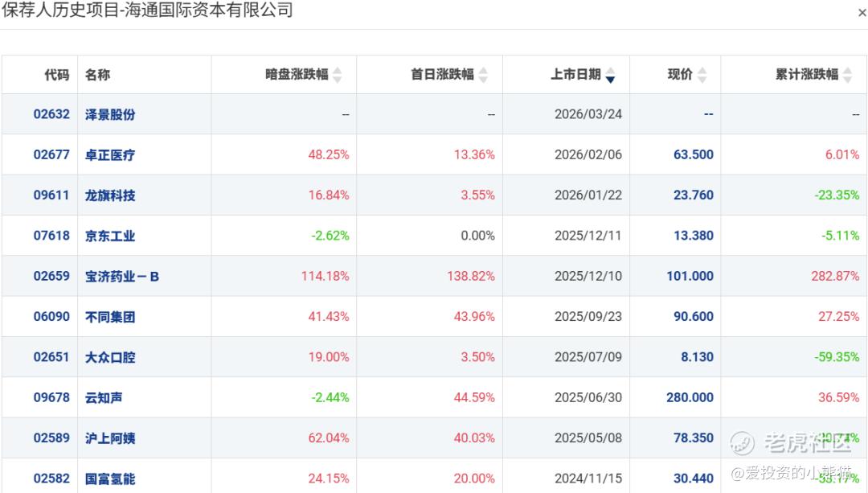This screenshot has width=868, height=493.
Task: Click first-day gain 13.36%
Action: pyautogui.click(x=474, y=154)
